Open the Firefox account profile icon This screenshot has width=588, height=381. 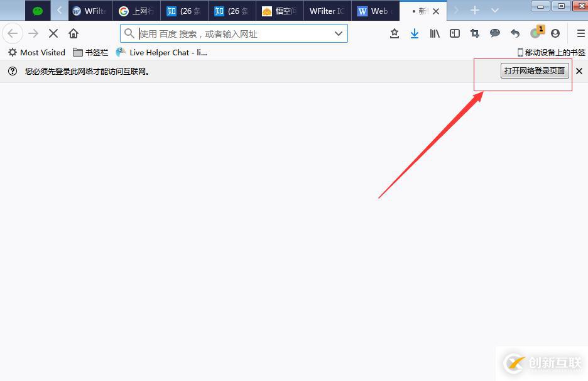pyautogui.click(x=555, y=33)
